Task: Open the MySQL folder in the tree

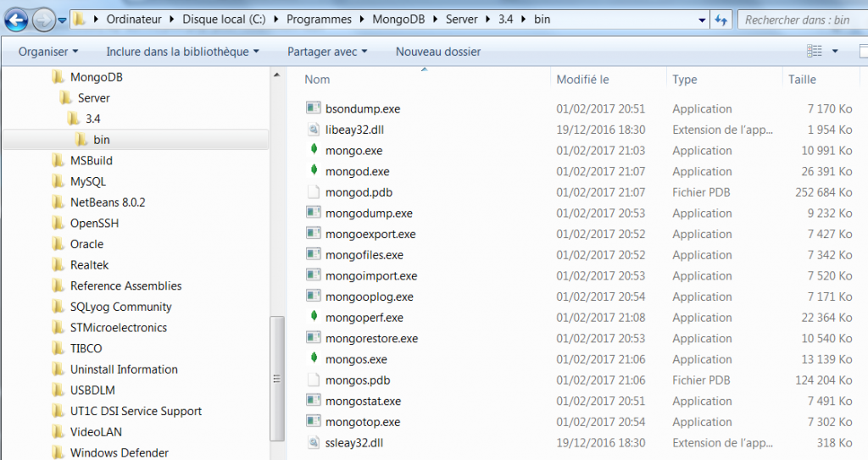Action: (x=87, y=181)
